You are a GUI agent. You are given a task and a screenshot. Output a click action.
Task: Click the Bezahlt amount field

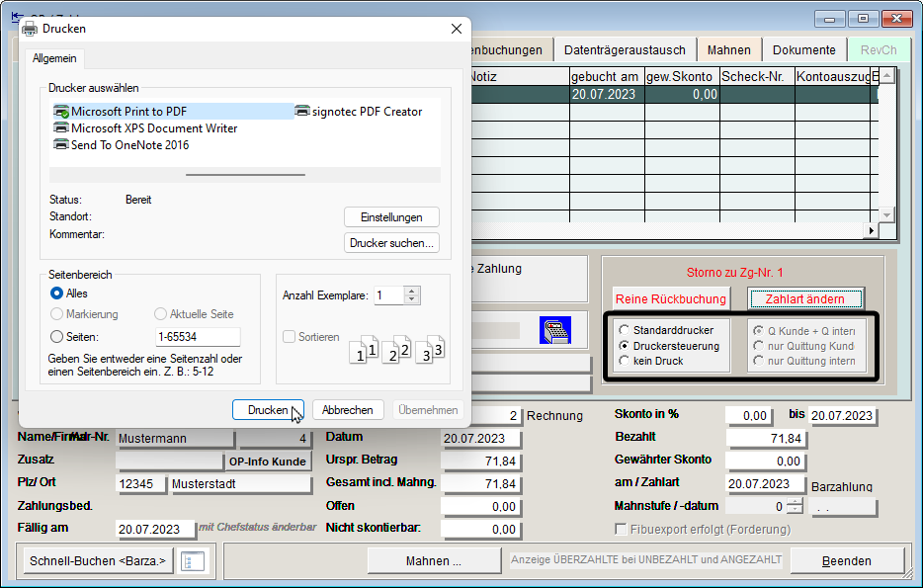(766, 439)
